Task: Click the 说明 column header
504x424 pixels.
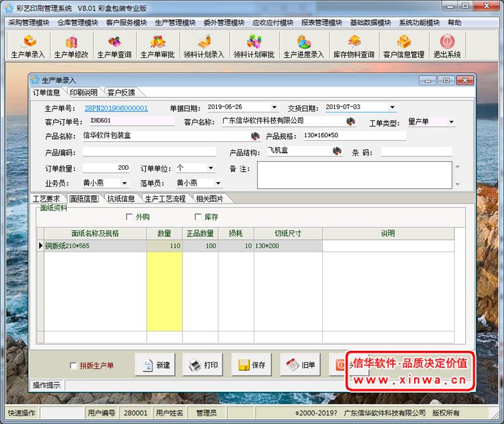Action: [x=388, y=234]
